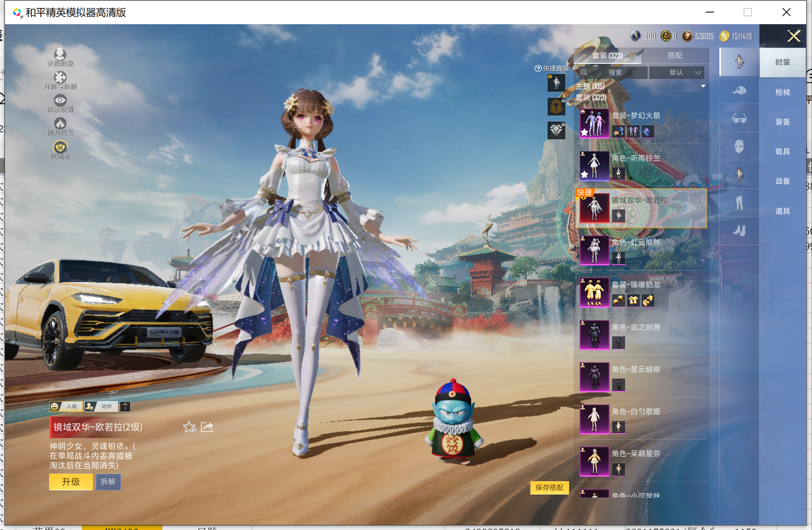The width and height of the screenshot is (812, 530).
Task: Toggle the 入场 entrance emote option
Action: coord(66,406)
